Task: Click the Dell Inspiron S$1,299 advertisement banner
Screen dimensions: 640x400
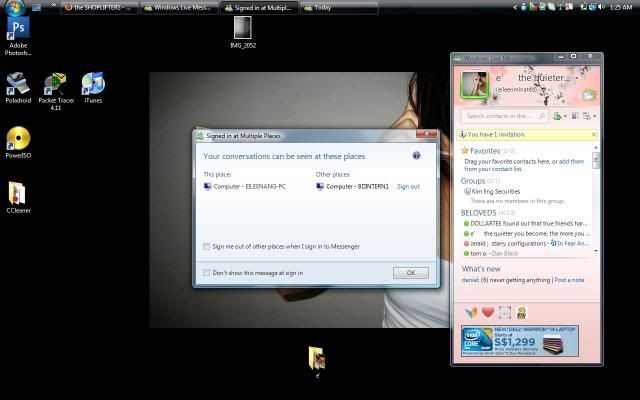Action: click(x=520, y=341)
